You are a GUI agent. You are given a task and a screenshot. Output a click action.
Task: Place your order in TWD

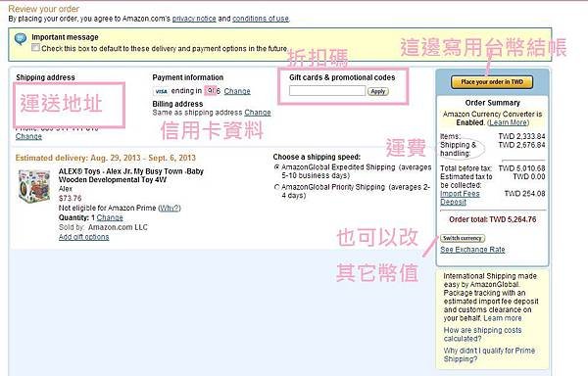coord(492,82)
